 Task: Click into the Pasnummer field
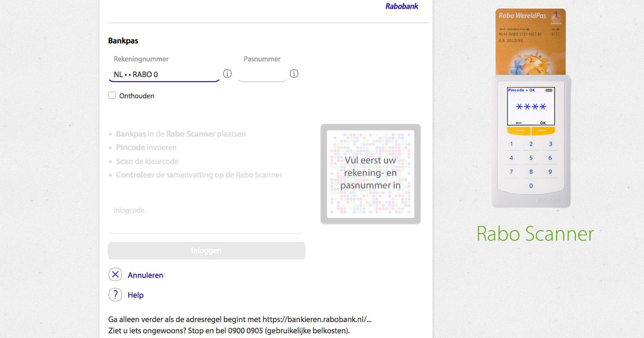[x=262, y=75]
